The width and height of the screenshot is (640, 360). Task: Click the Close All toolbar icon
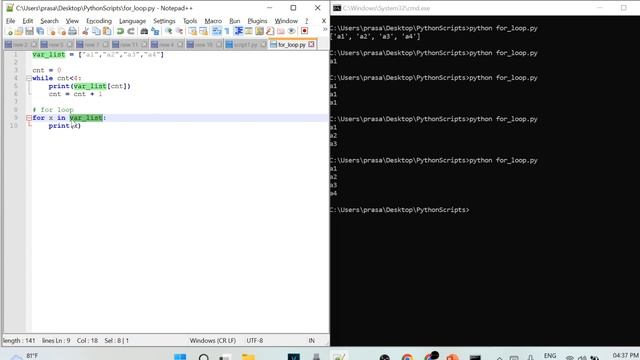pos(62,31)
